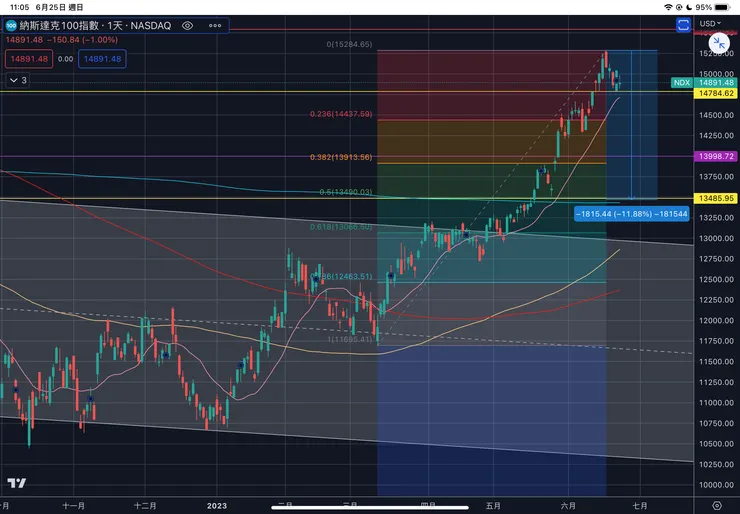Click the measure label −1815.44 (−11.88%)
The width and height of the screenshot is (740, 514).
[631, 214]
